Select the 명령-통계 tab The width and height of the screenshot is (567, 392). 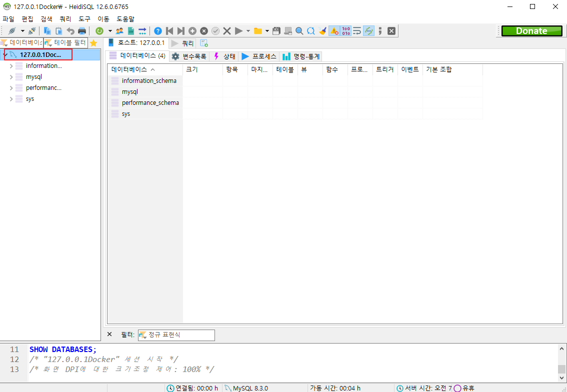click(x=301, y=56)
